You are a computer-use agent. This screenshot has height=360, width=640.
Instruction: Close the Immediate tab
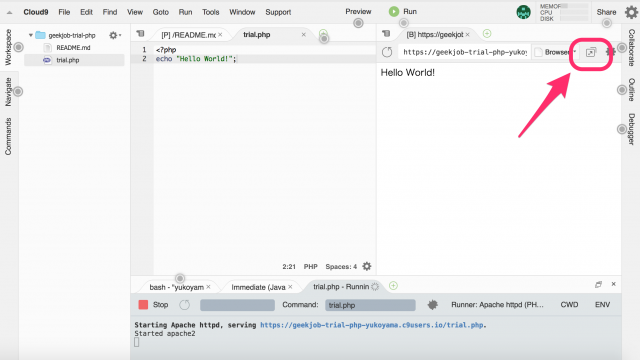290,287
